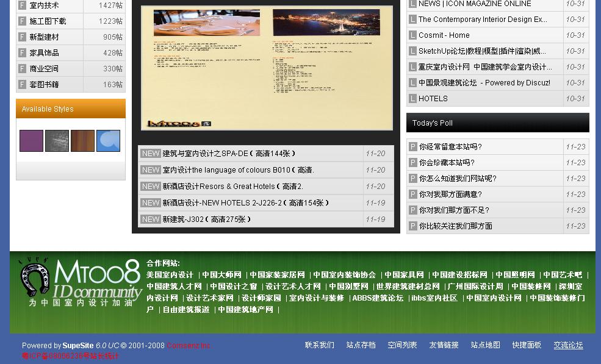Open poll 你怎么知道我们网站呢?
This screenshot has width=601, height=364.
point(458,179)
